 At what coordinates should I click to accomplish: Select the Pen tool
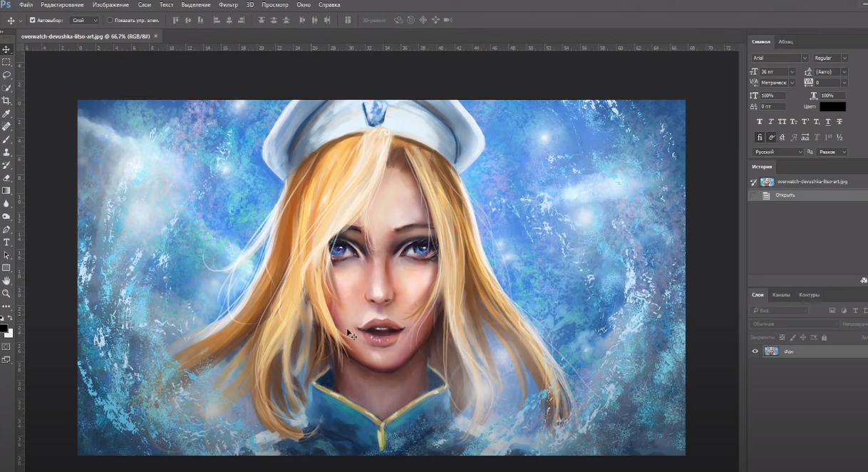pyautogui.click(x=6, y=229)
